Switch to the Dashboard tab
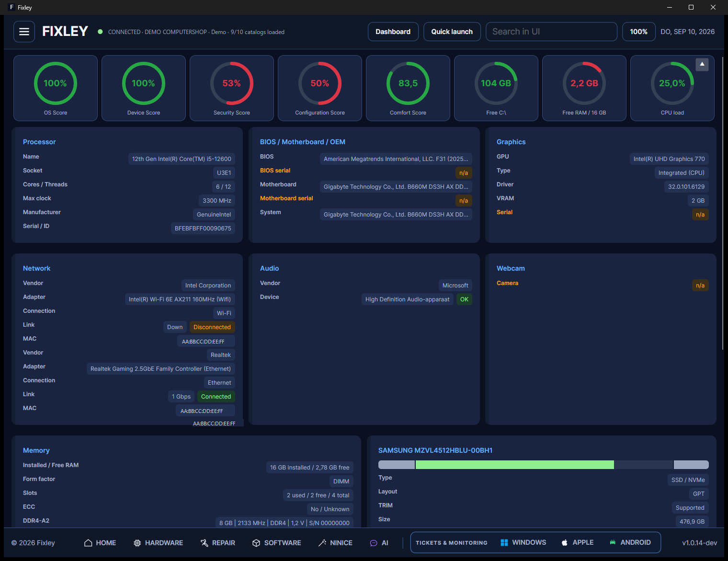Screen dimensions: 728x561 point(393,32)
